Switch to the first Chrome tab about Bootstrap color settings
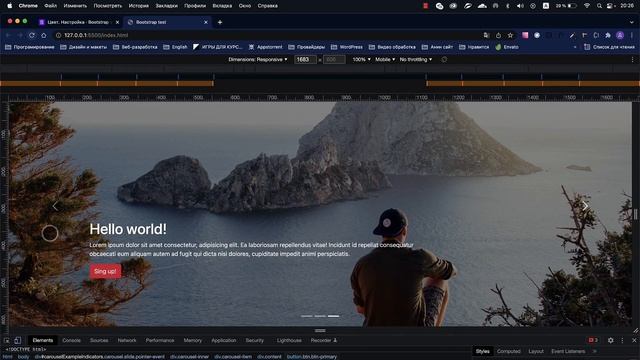This screenshot has width=640, height=360. pos(78,22)
